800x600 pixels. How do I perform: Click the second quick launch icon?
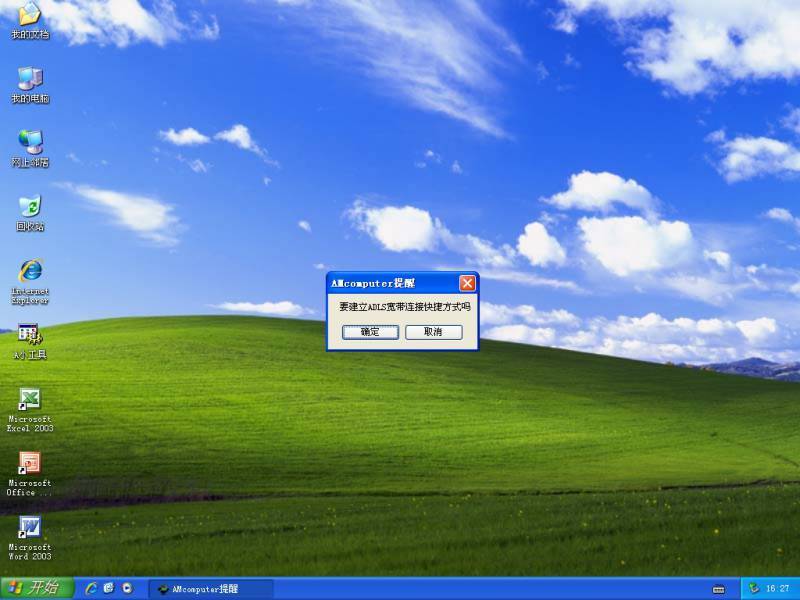coord(109,588)
